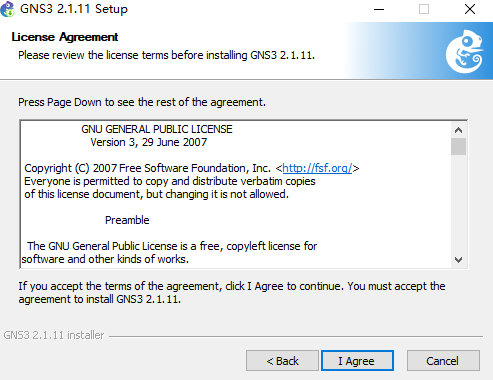Viewport: 493px width, 380px height.
Task: Go back with the < Back button
Action: click(x=282, y=361)
